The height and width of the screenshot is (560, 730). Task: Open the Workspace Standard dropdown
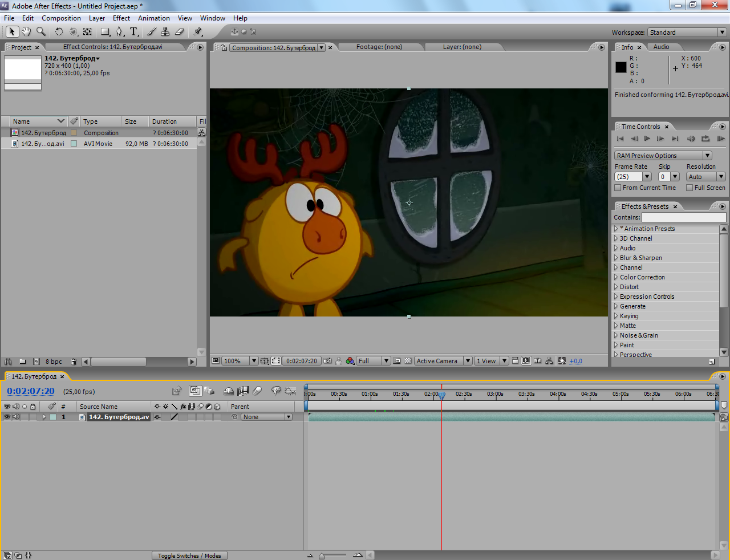click(687, 33)
